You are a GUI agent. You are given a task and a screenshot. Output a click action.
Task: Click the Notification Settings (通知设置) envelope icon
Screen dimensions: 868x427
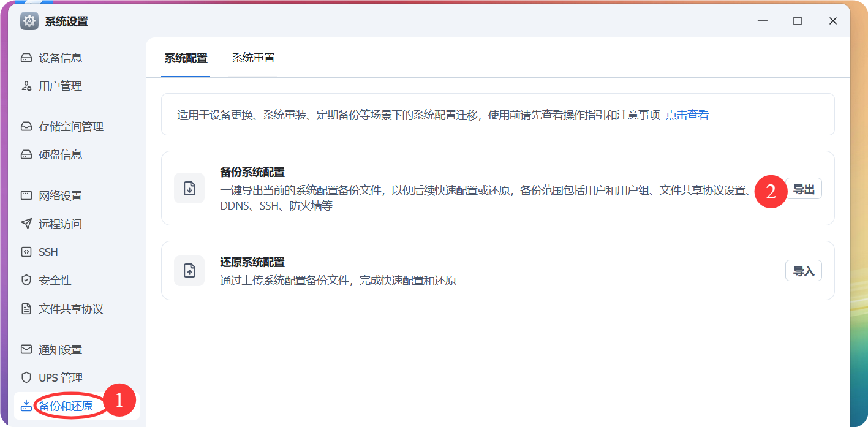[26, 349]
